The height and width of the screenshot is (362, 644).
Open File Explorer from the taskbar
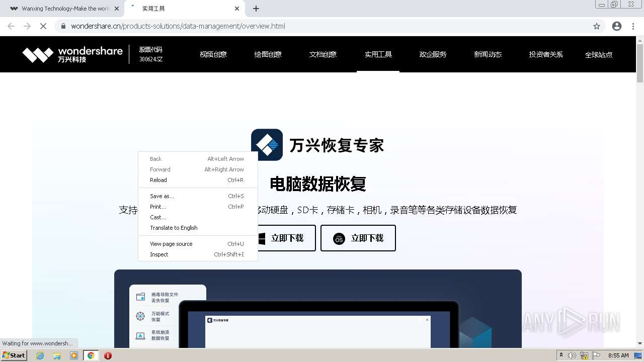pyautogui.click(x=57, y=355)
